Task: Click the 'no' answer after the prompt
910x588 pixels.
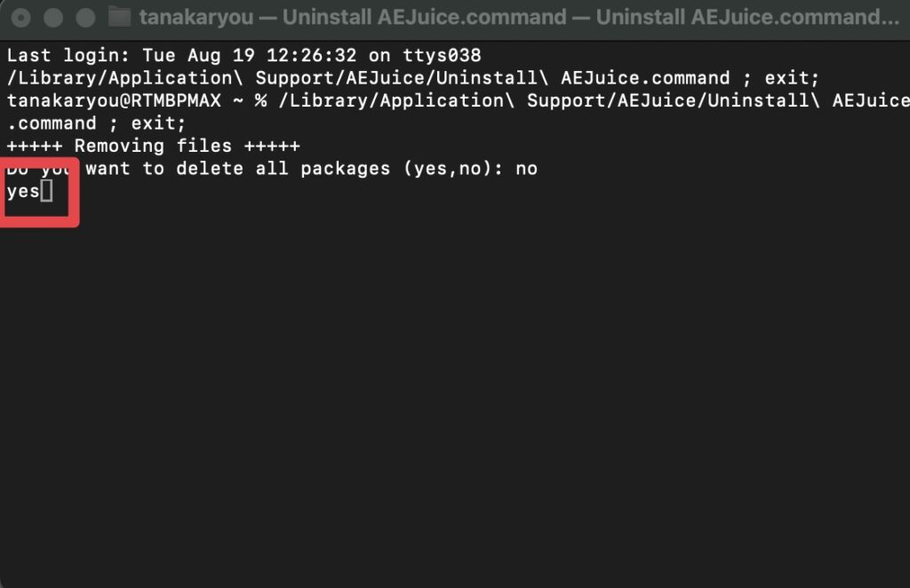Action: 526,170
